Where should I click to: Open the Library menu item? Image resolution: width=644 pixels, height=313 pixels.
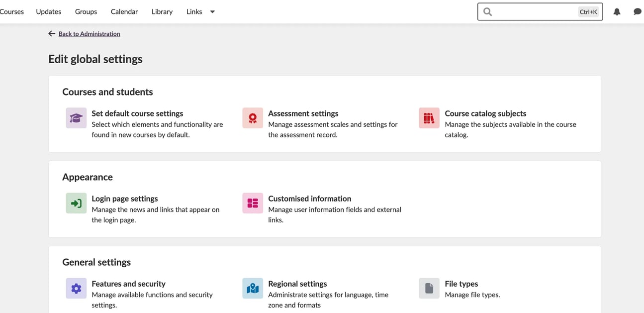click(x=162, y=11)
